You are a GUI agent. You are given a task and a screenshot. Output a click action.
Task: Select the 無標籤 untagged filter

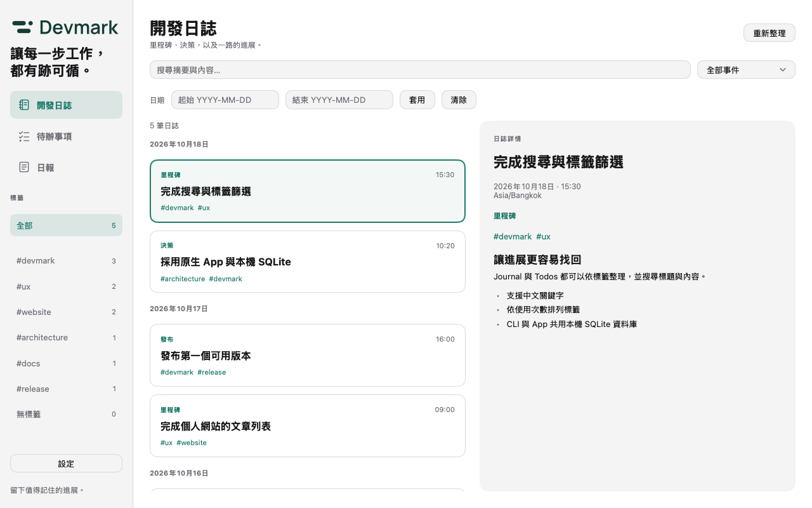coord(66,414)
